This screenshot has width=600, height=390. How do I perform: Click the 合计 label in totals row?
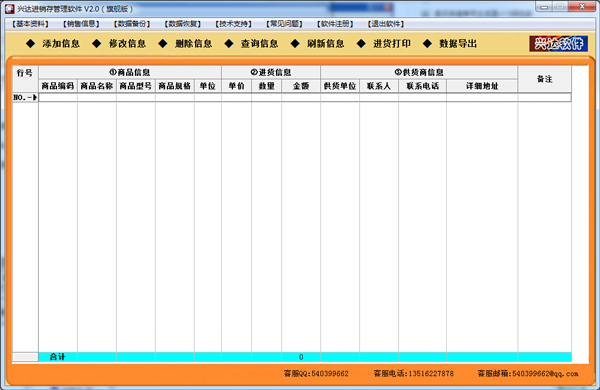[x=58, y=357]
